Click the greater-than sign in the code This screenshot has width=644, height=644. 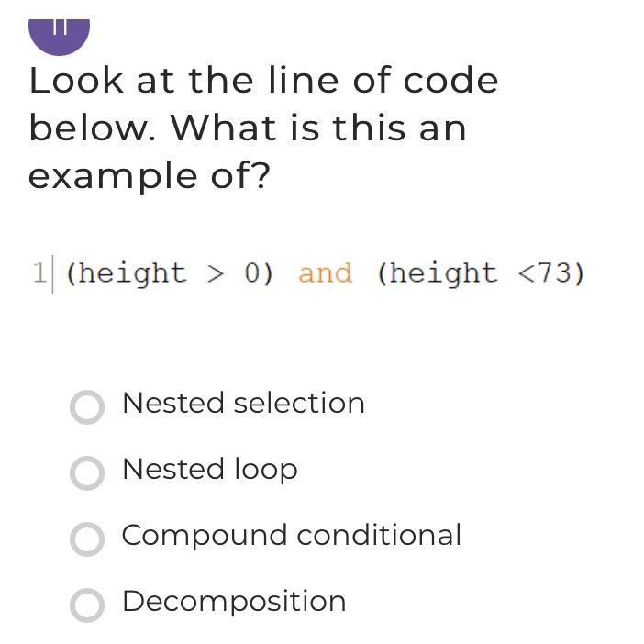coord(215,273)
